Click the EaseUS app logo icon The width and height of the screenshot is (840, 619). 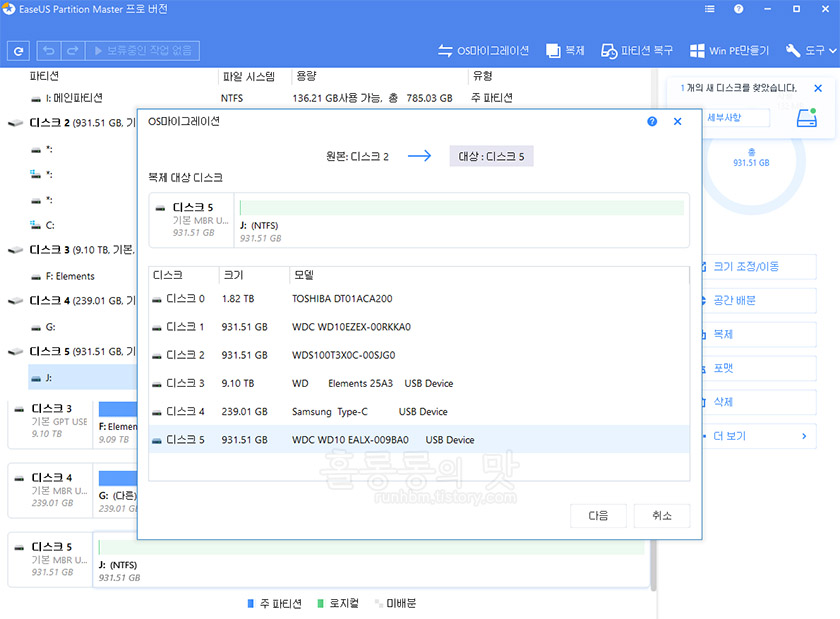(x=9, y=9)
